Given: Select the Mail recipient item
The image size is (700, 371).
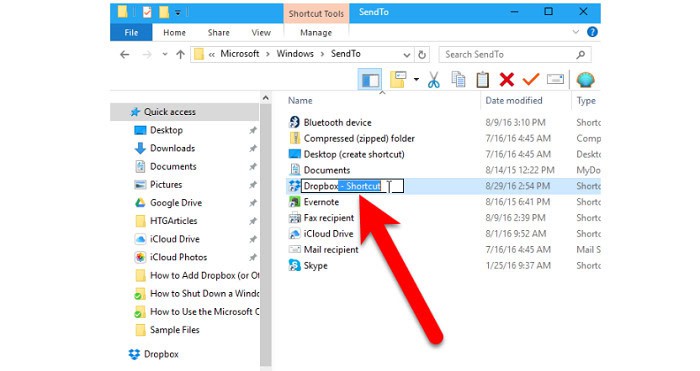Looking at the screenshot, I should (331, 250).
